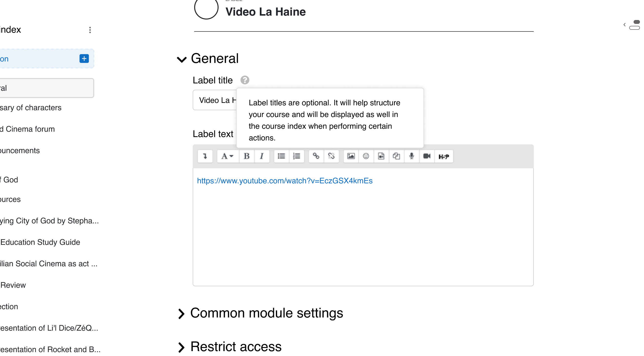
Task: Open the 'f God' section in the index
Action: (9, 180)
